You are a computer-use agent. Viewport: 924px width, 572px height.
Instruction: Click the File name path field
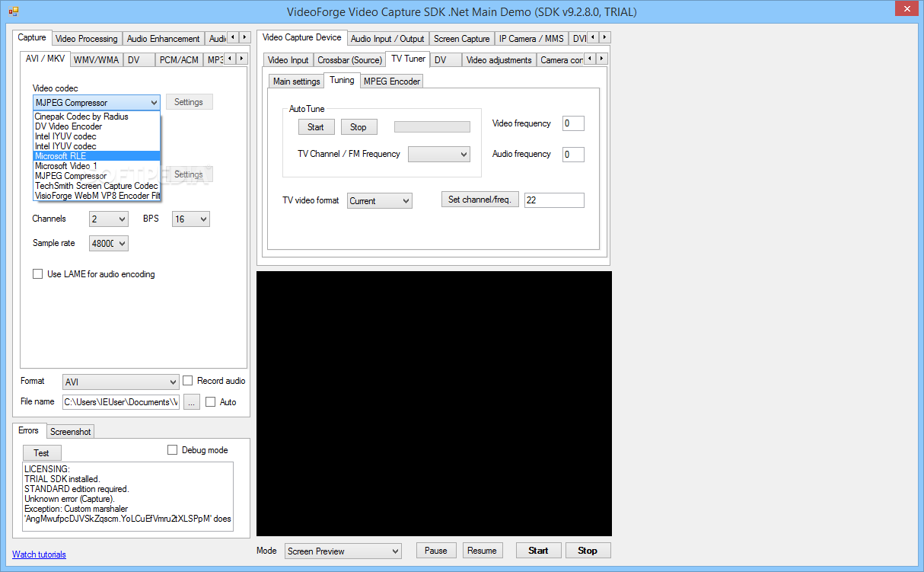coord(121,402)
